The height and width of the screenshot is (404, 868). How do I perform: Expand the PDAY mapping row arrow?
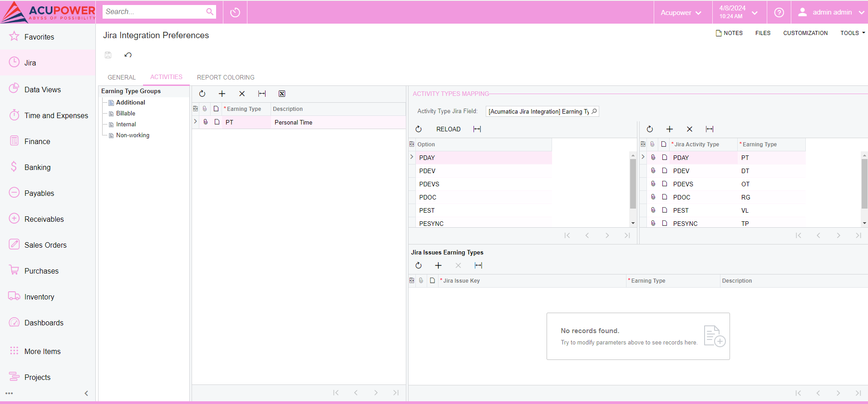(643, 157)
